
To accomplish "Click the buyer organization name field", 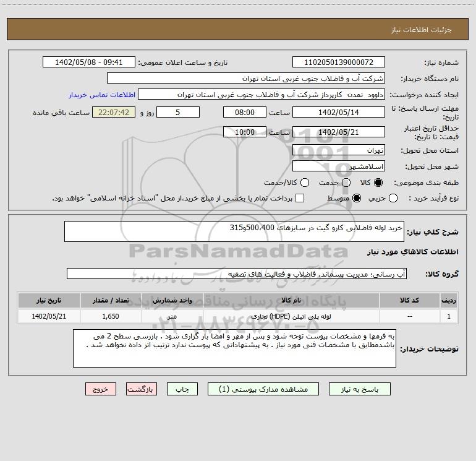I will tap(246, 79).
